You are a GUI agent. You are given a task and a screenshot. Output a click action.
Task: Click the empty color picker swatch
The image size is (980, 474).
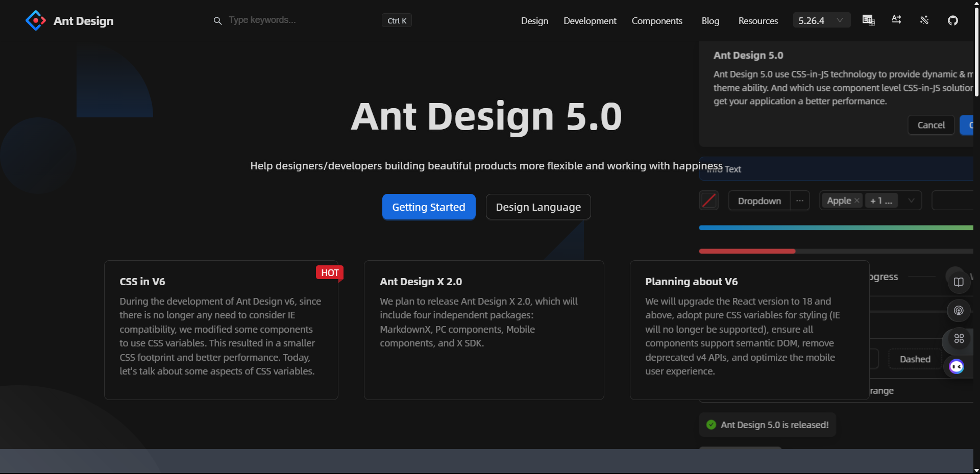pos(709,200)
